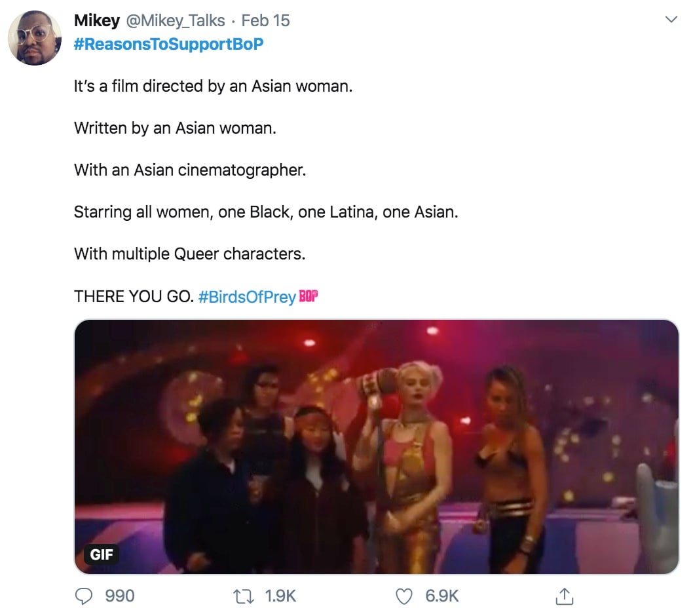Viewport: 693px width, 616px height.
Task: Expand the tweet options chevron
Action: point(671,20)
